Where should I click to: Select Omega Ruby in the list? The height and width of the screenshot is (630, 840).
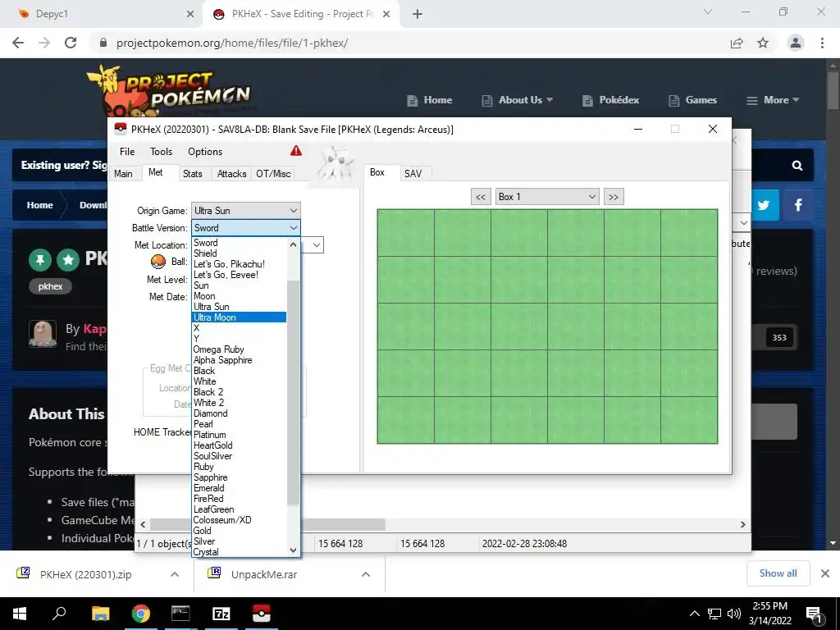tap(239, 349)
